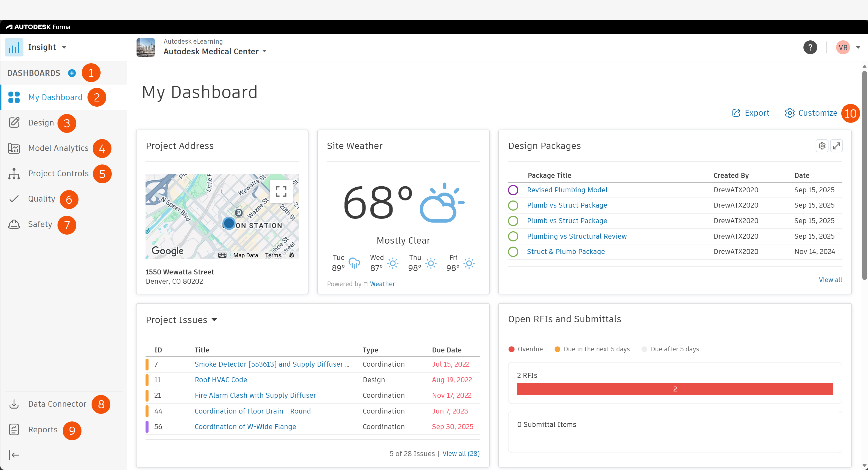The width and height of the screenshot is (868, 470).
Task: Open Coordination of Floor Drain - Round issue
Action: [x=253, y=411]
